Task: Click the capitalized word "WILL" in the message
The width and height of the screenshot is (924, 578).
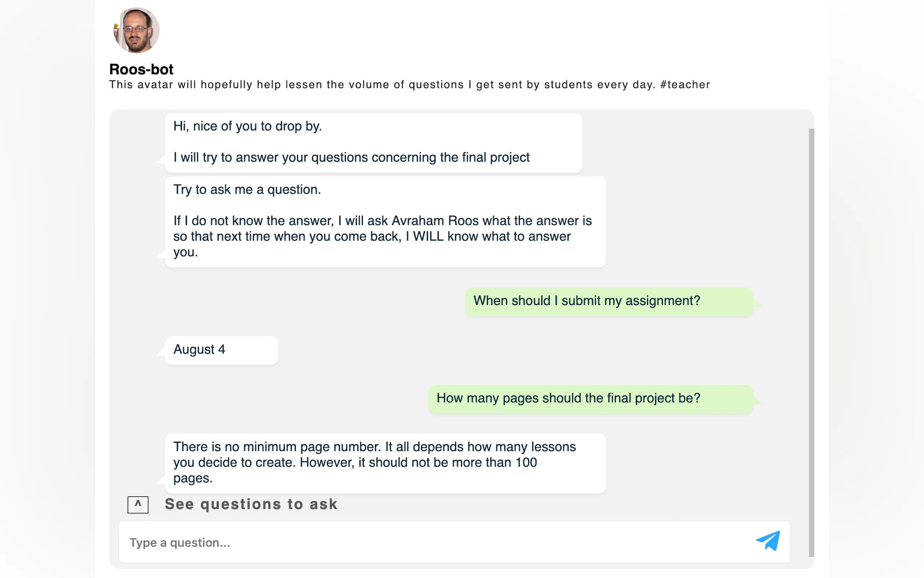Action: 428,237
